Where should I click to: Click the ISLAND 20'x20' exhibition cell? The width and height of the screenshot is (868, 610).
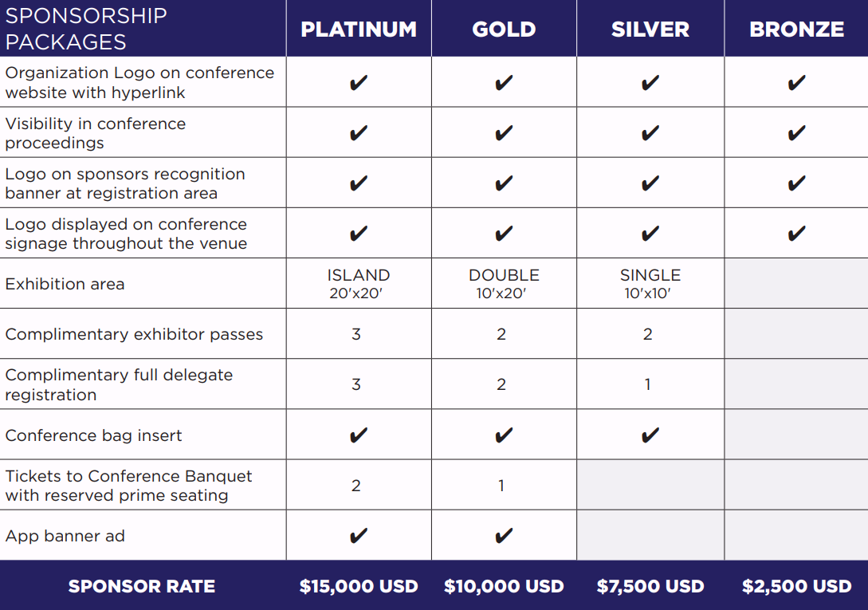(359, 284)
